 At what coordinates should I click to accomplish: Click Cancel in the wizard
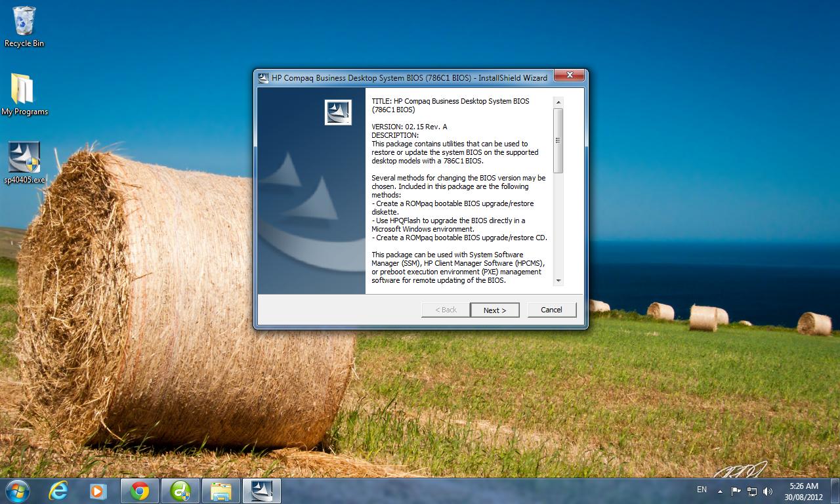click(x=551, y=310)
